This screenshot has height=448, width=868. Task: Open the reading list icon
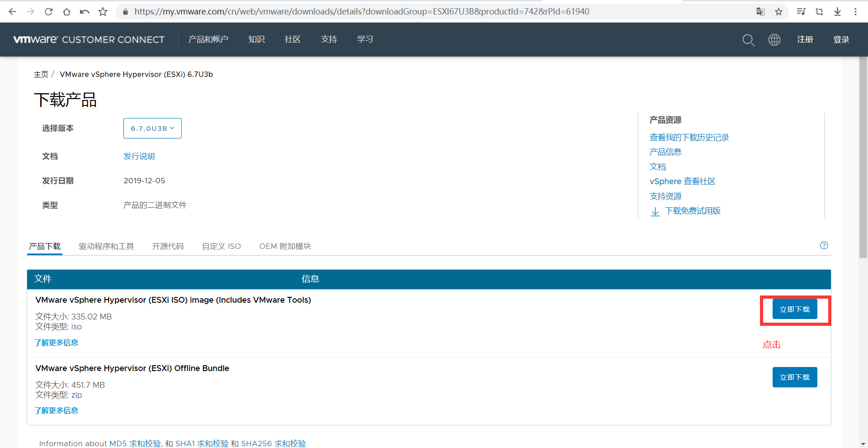(x=801, y=12)
